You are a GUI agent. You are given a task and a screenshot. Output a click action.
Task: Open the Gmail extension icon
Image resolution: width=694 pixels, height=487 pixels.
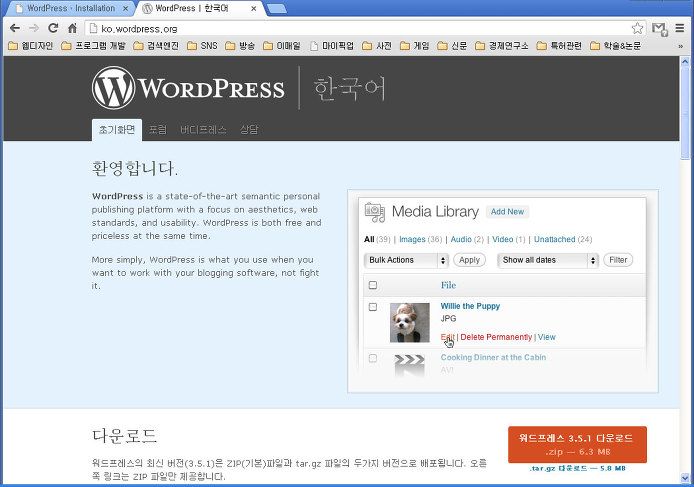[659, 29]
